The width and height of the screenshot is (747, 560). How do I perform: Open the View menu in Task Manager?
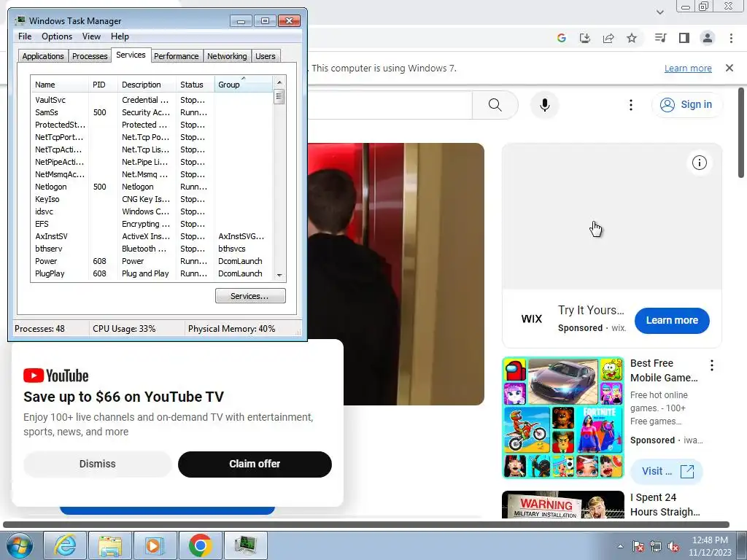click(x=91, y=36)
